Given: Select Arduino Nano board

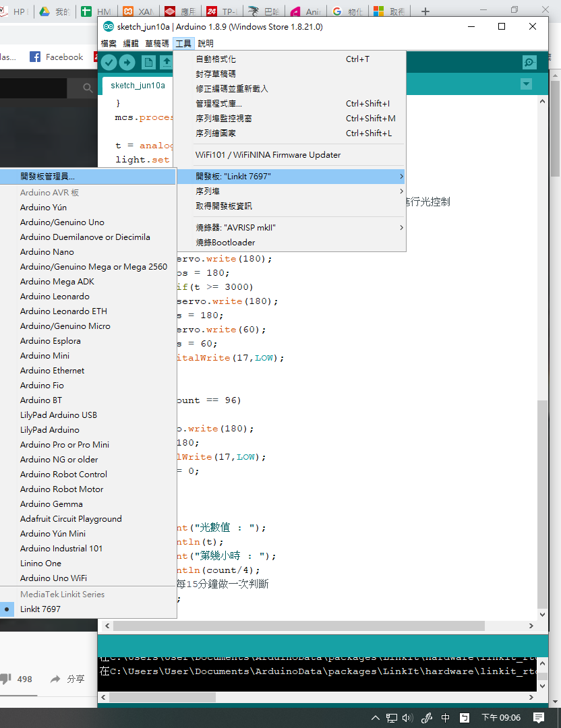Looking at the screenshot, I should pos(88,252).
